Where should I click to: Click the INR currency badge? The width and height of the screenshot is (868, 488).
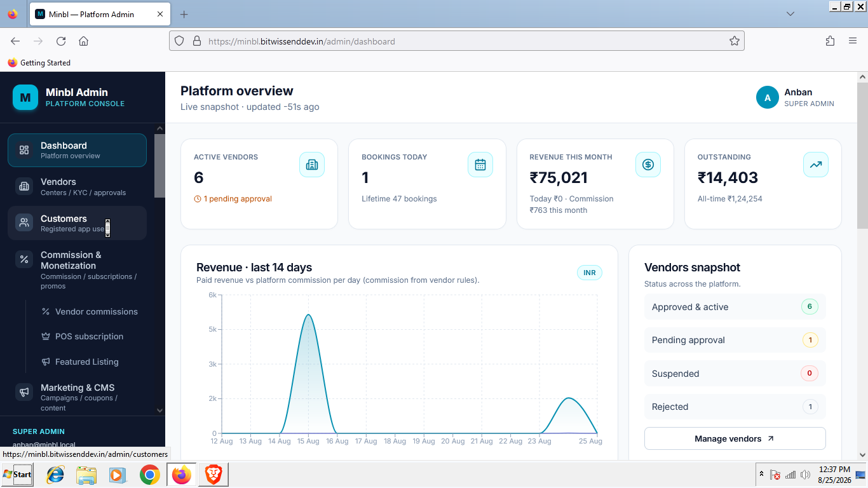tap(590, 273)
